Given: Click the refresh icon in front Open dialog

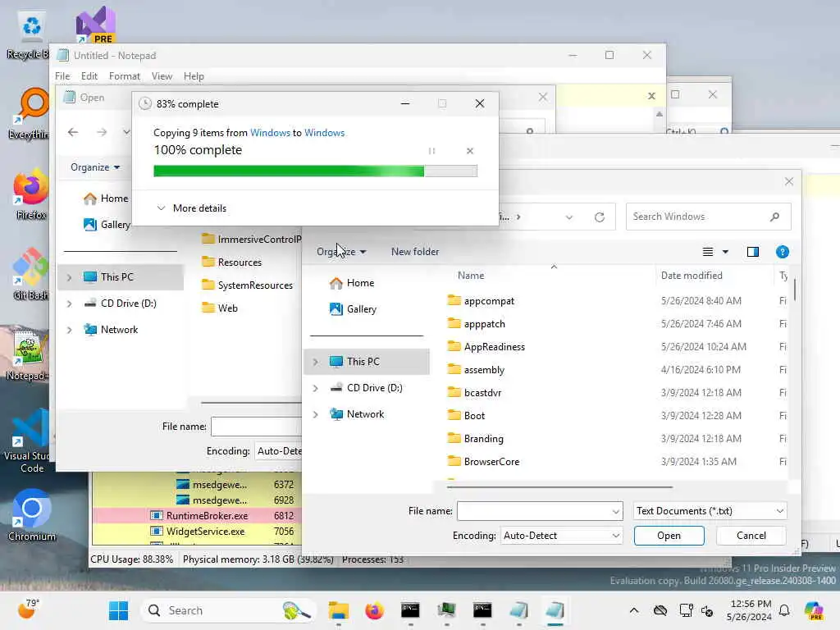Looking at the screenshot, I should click(x=600, y=217).
